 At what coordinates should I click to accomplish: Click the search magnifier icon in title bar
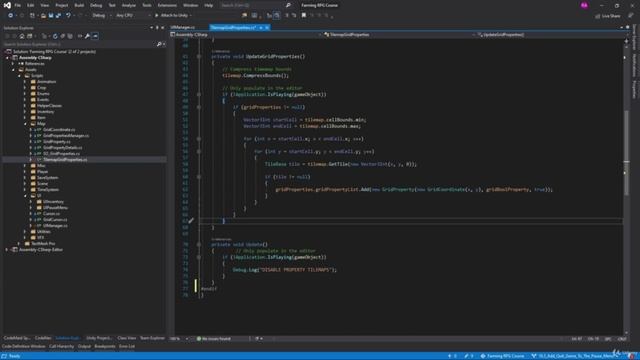pyautogui.click(x=288, y=5)
